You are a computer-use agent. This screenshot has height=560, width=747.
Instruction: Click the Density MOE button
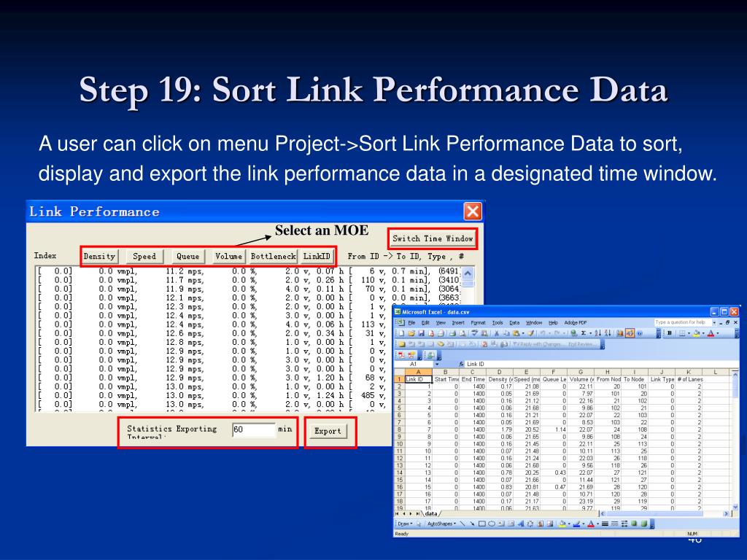point(99,256)
